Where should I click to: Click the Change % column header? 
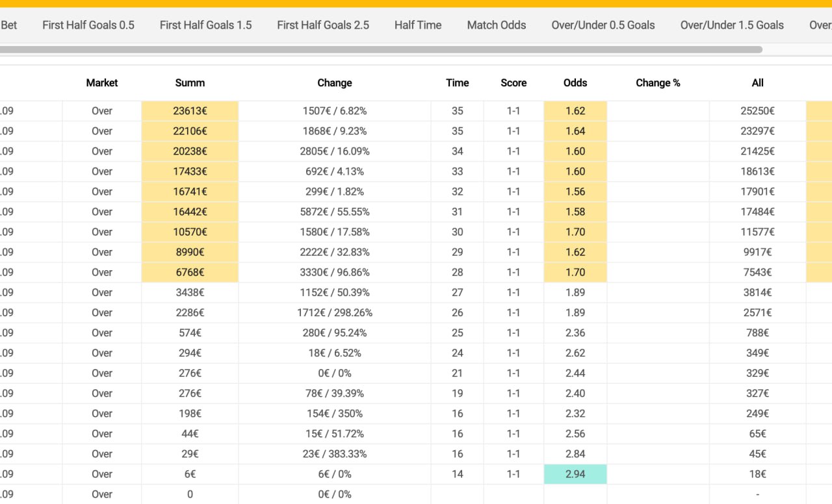[658, 82]
